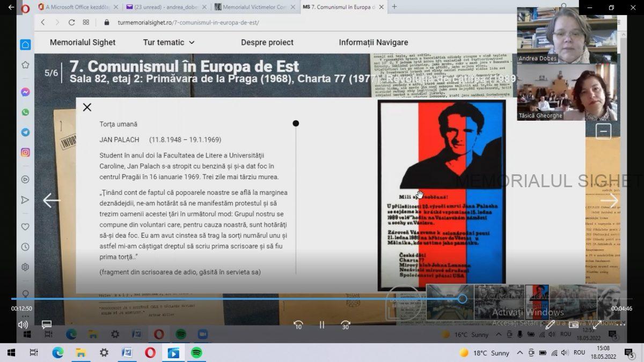Open the notification center icon
Screen dimensions: 644x362
(629, 352)
